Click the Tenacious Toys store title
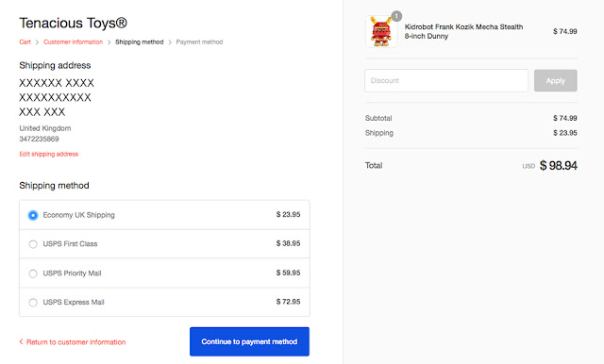 click(74, 23)
